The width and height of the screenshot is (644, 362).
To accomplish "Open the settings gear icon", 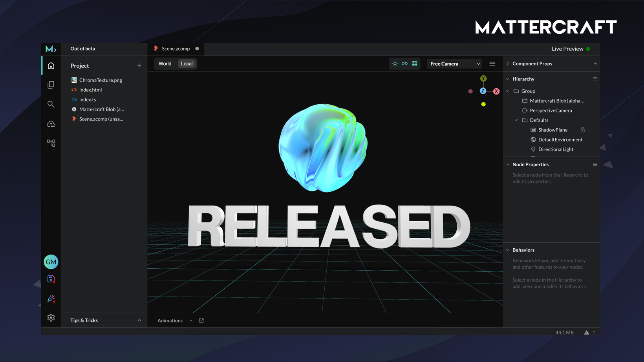I will (51, 318).
